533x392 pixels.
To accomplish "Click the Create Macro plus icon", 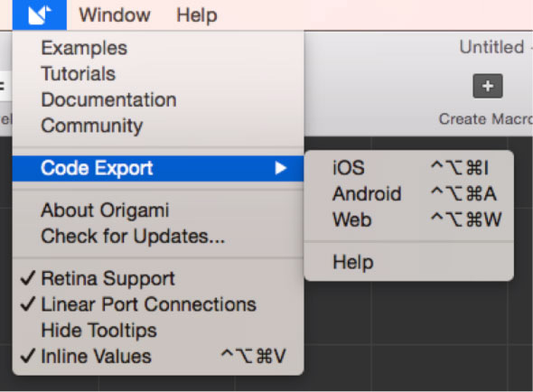I will 488,86.
